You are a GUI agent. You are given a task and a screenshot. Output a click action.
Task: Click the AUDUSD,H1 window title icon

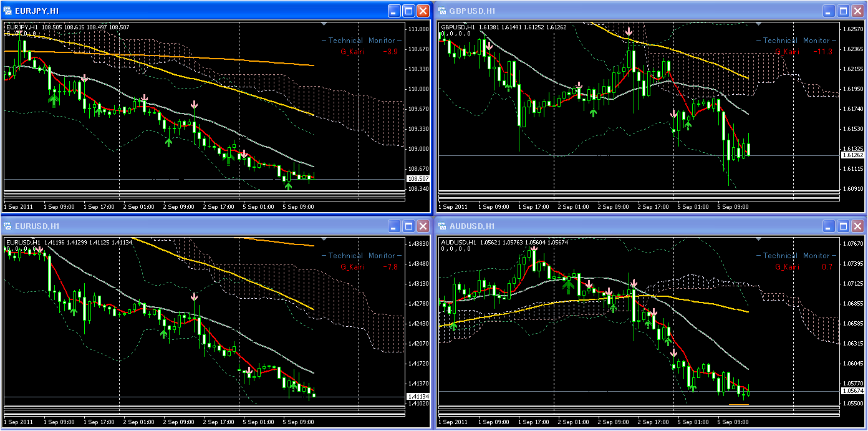[441, 226]
